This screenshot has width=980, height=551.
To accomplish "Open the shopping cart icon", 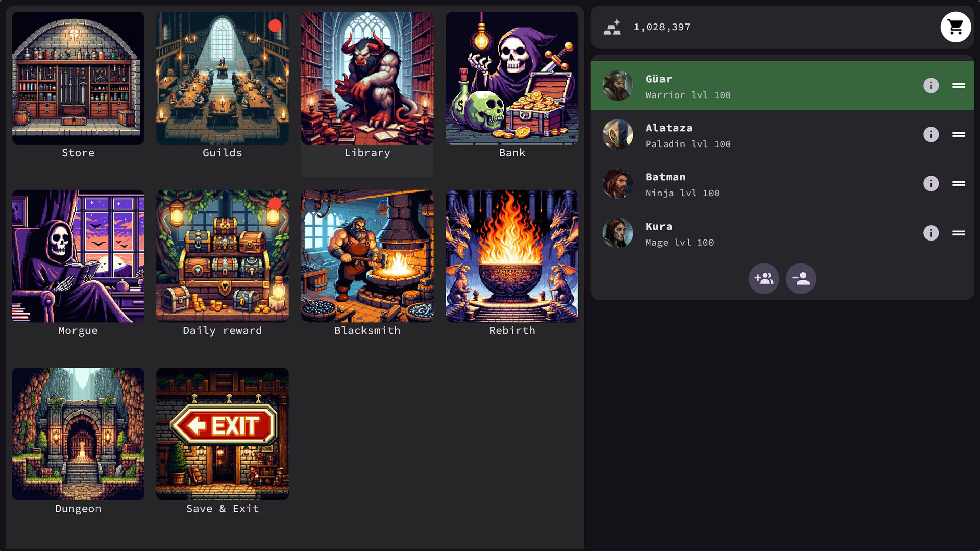I will (x=955, y=27).
